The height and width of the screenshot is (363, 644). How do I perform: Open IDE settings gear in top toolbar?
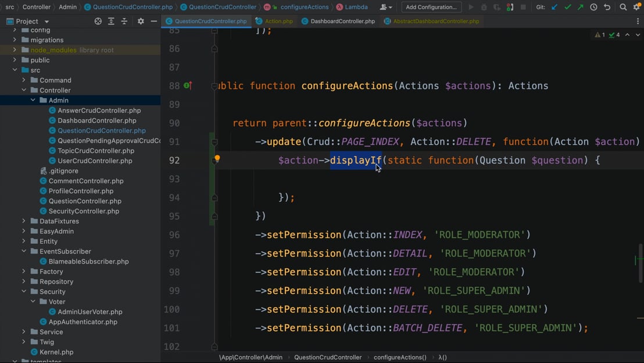(637, 7)
